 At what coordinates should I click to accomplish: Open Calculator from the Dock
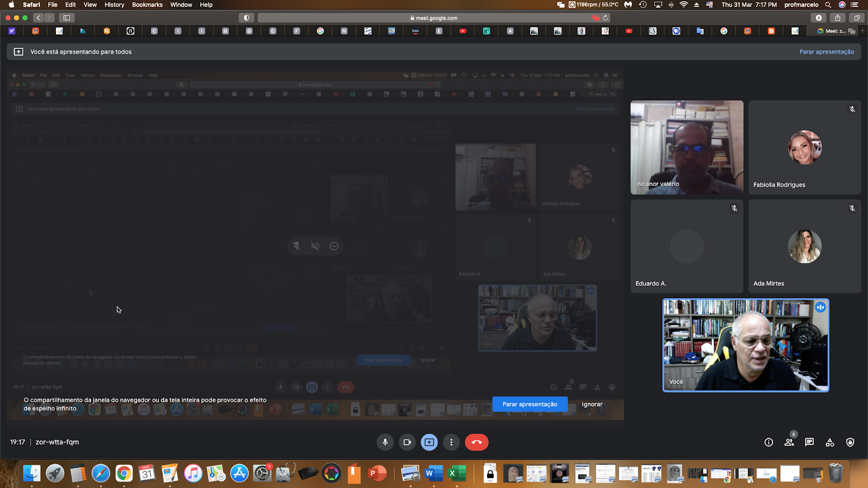pos(78,473)
